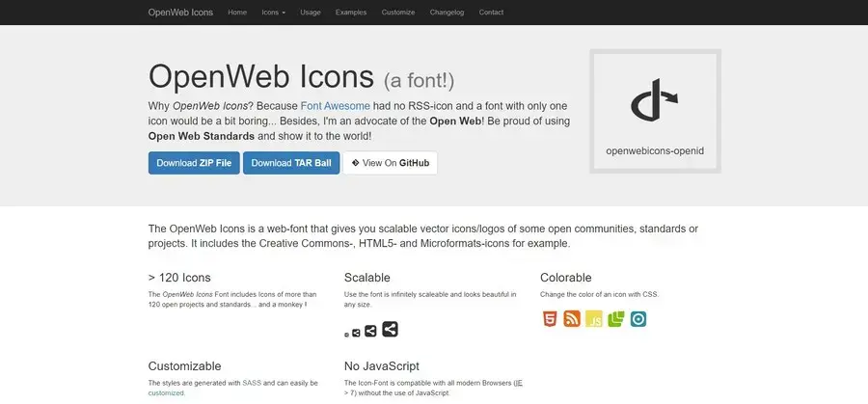Click the orange HTML5 shield icon

click(x=549, y=319)
